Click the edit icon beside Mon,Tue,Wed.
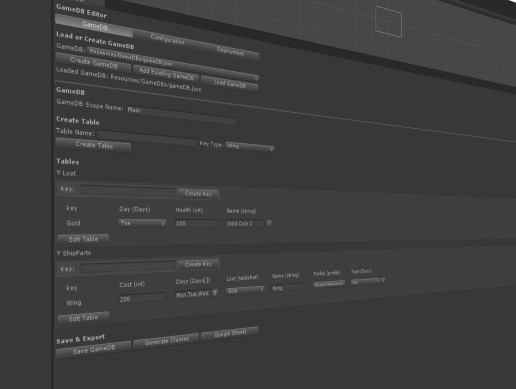 215,293
